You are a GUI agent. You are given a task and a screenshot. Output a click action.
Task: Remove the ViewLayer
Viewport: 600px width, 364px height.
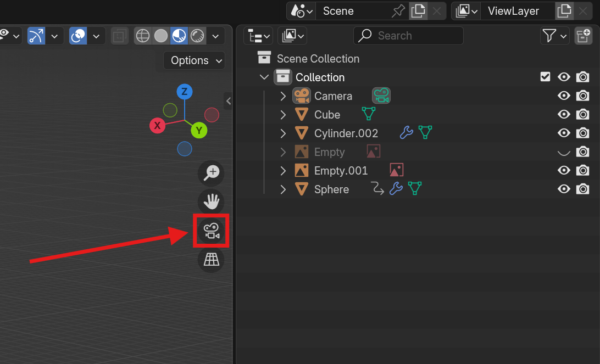point(583,11)
